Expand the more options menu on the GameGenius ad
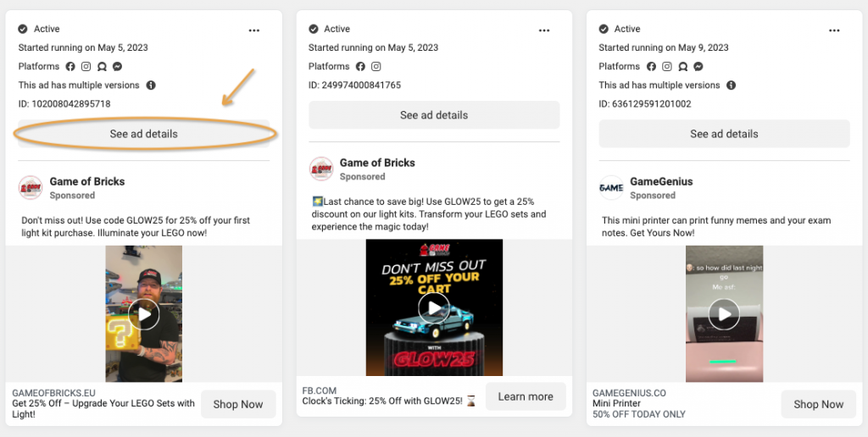The height and width of the screenshot is (437, 868). [x=835, y=30]
